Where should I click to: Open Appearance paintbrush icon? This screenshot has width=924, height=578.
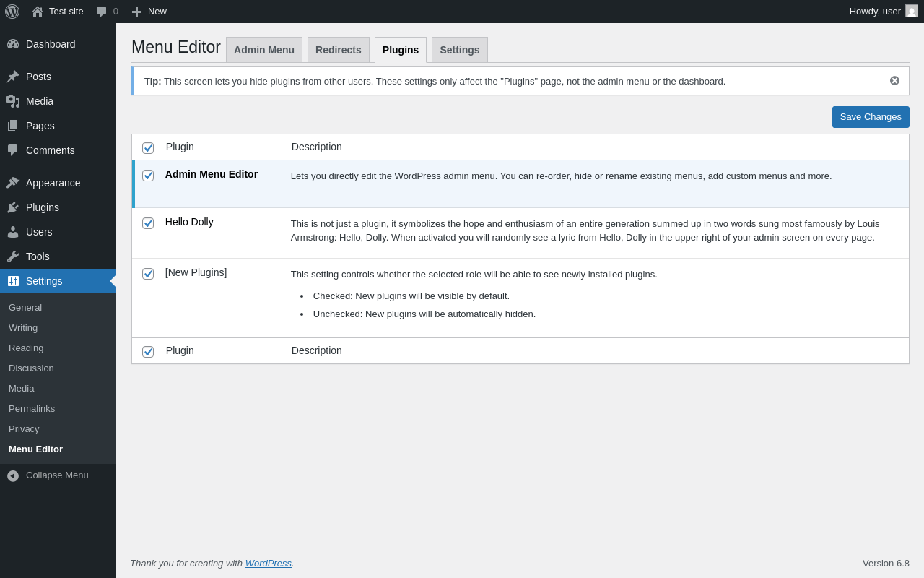click(13, 183)
